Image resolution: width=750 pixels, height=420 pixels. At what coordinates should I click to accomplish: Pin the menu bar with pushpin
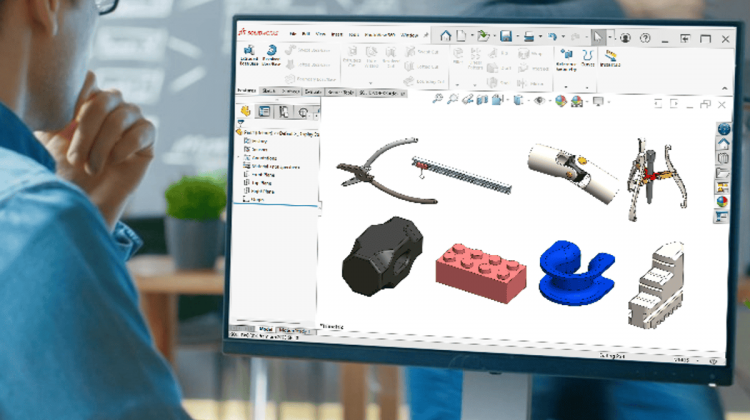point(426,35)
